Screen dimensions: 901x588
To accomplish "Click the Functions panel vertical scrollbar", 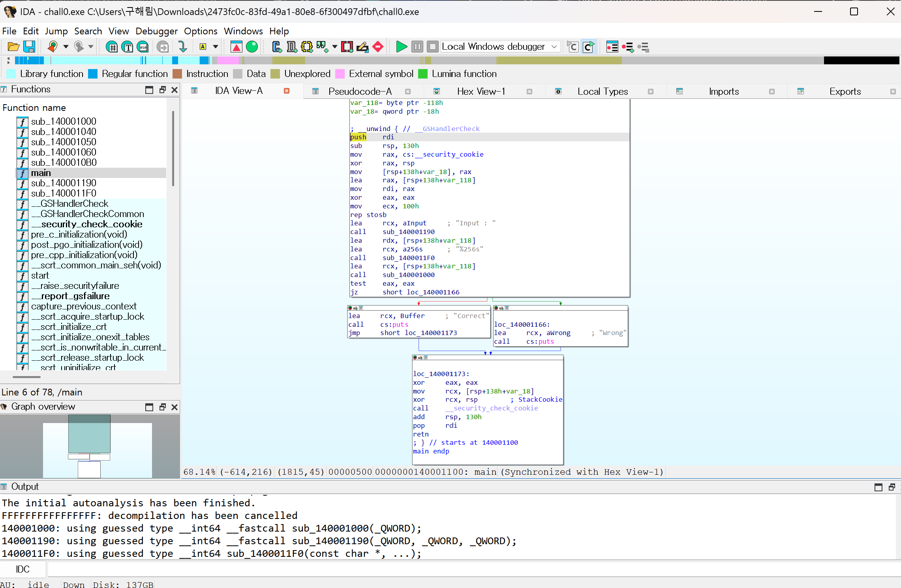I will [173, 149].
